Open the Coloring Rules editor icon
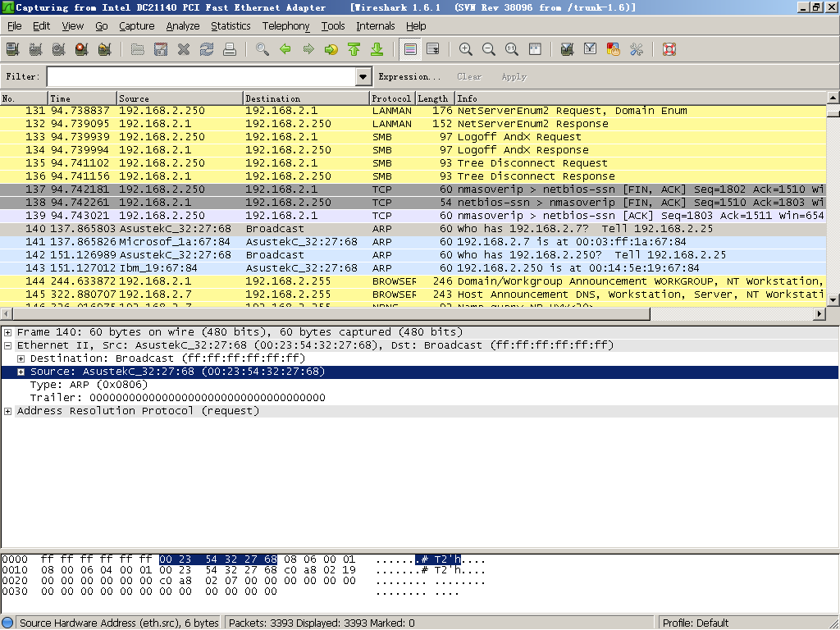840x630 pixels. (x=613, y=49)
